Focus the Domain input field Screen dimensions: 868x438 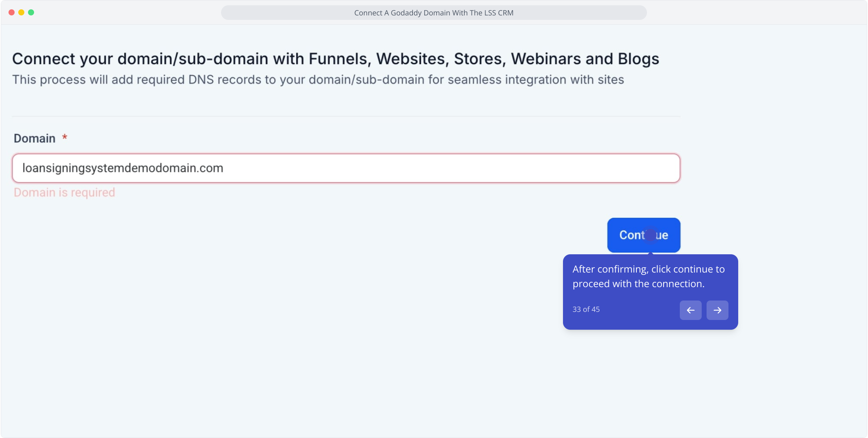tap(346, 168)
